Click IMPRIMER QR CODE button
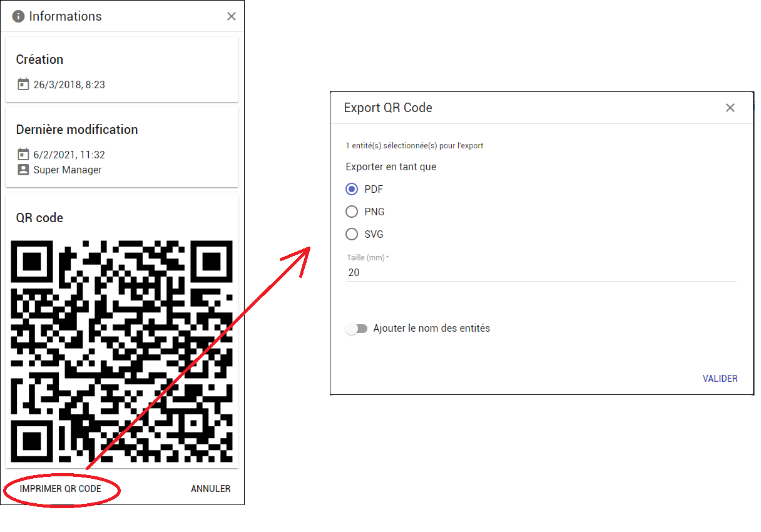Image resolution: width=761 pixels, height=532 pixels. coord(60,489)
